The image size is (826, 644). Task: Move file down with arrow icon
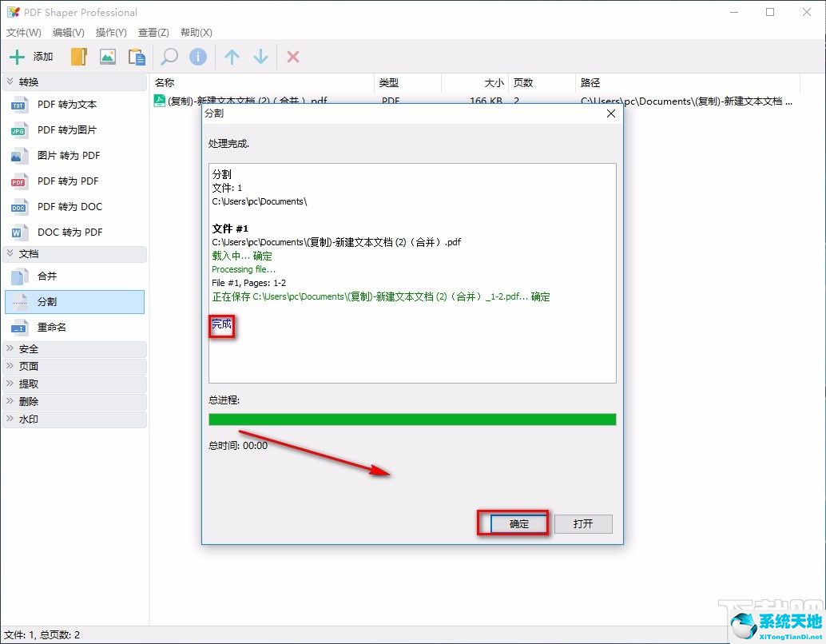[260, 57]
